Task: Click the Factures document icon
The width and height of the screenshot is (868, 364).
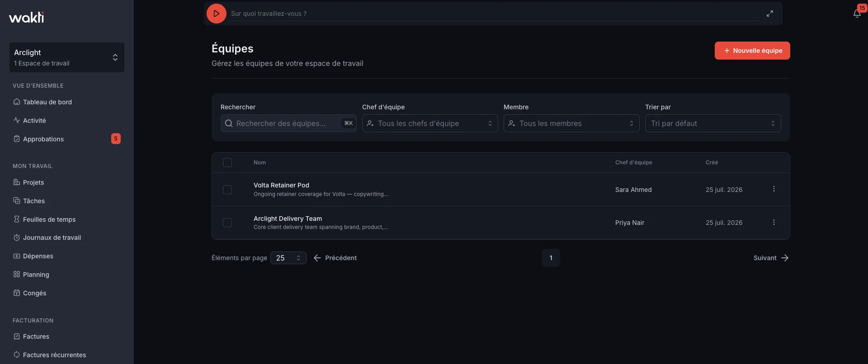Action: 17,336
